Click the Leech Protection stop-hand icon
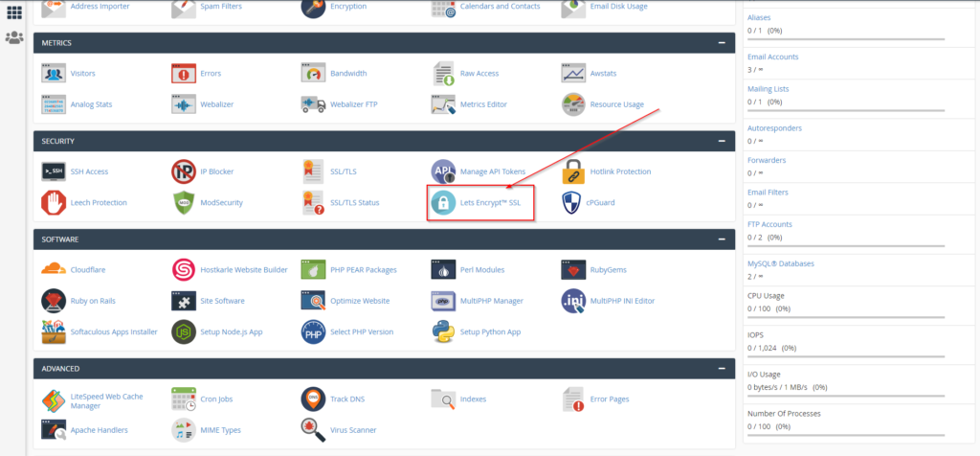 click(x=54, y=203)
